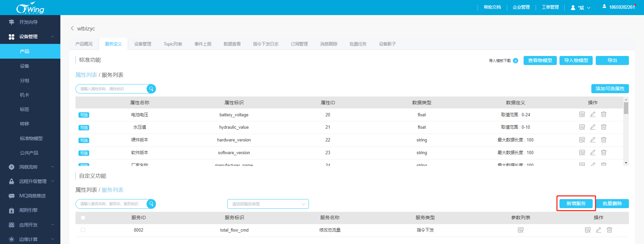Click the 查看物模型 button
Screen dimensions: 644x244
pos(540,60)
